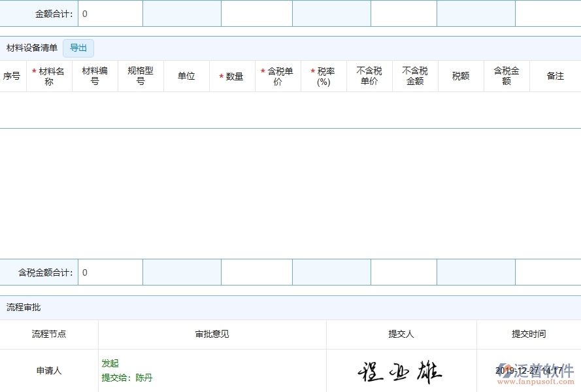Click the 材料名称 column header
Image resolution: width=581 pixels, height=392 pixels.
pos(48,75)
